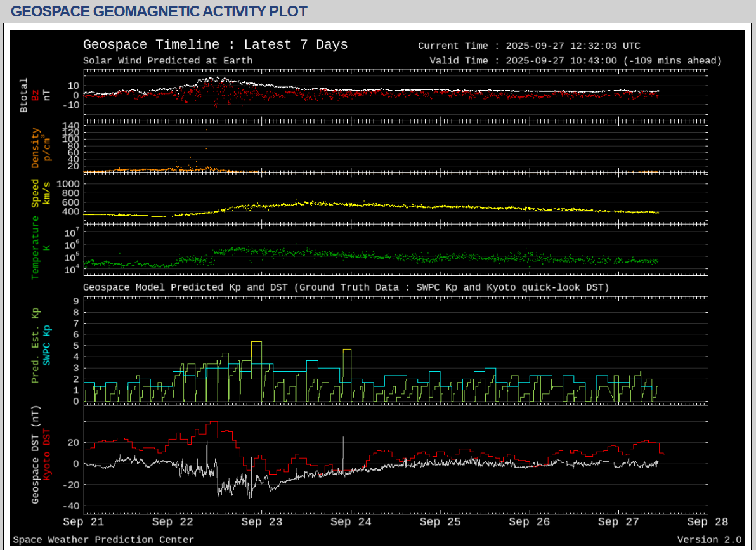
Task: Click the Geospace Geomagnetic Activity Plot heading
Action: [159, 11]
